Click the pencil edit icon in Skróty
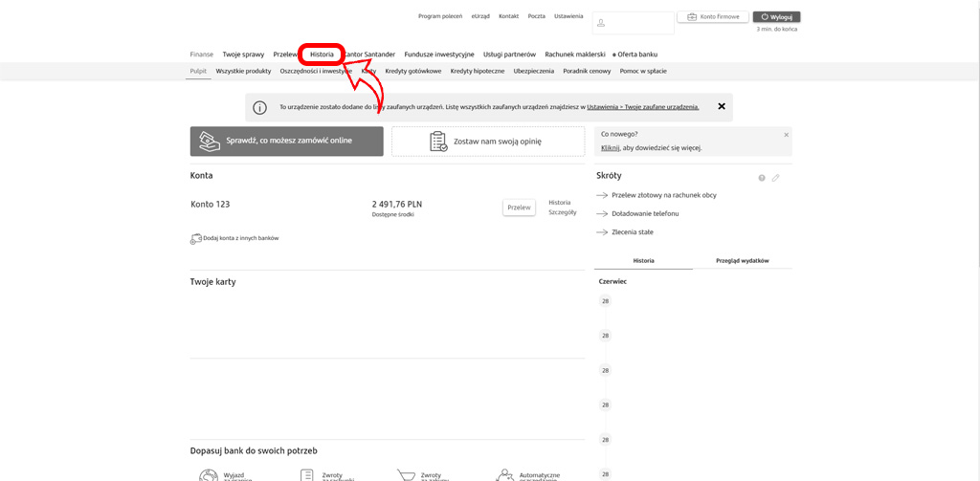 (x=776, y=178)
